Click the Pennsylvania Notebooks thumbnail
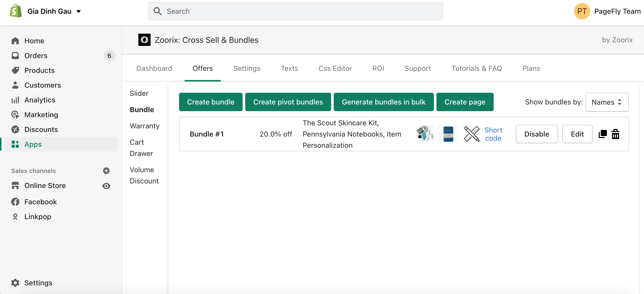Screen dimensions: 644x294 pyautogui.click(x=448, y=134)
